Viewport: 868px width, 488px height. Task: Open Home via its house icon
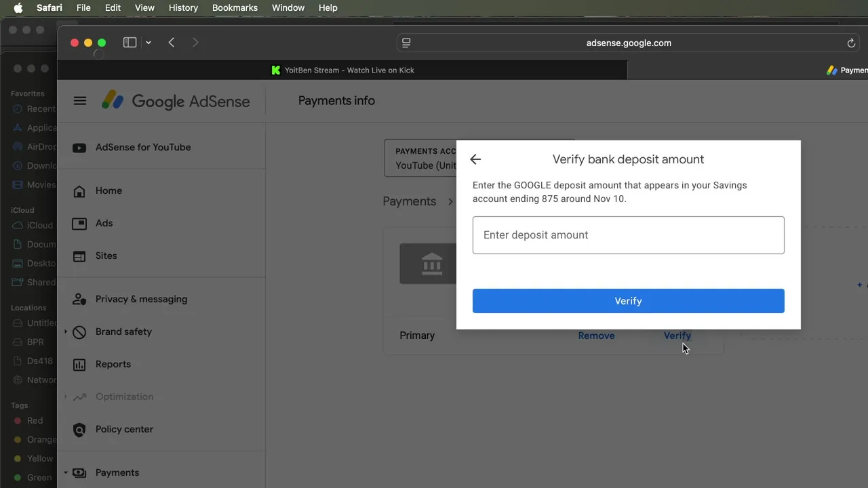pos(79,191)
